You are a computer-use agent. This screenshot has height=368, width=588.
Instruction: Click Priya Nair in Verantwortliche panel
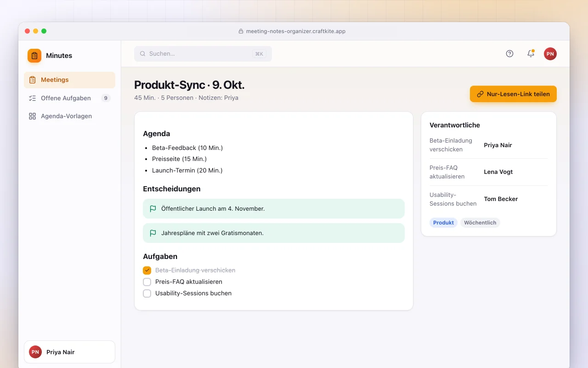pyautogui.click(x=498, y=145)
